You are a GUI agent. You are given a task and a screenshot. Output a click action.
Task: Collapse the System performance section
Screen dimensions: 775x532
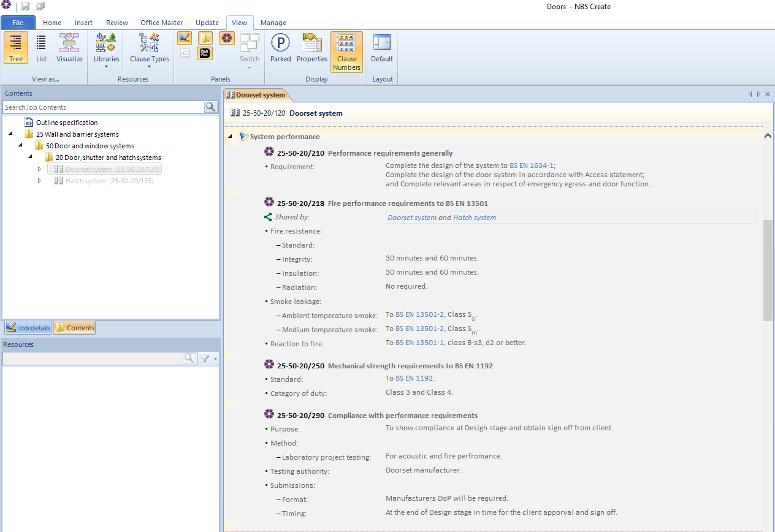click(230, 137)
